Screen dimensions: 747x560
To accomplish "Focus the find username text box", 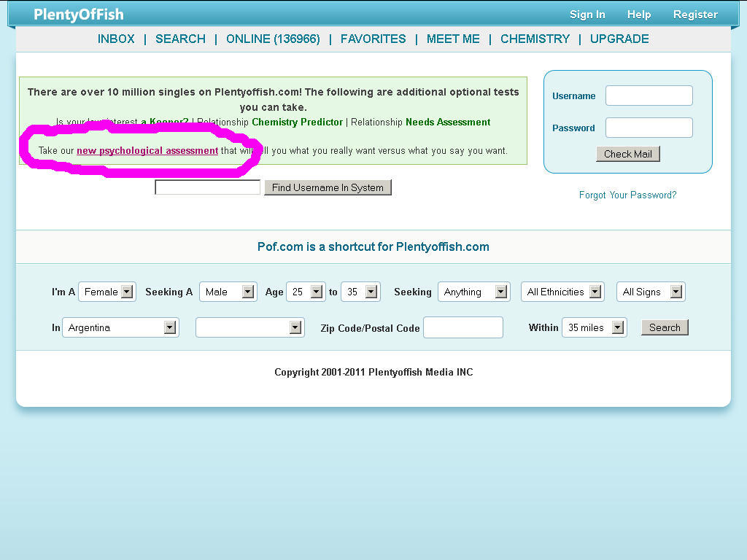I will click(x=208, y=187).
